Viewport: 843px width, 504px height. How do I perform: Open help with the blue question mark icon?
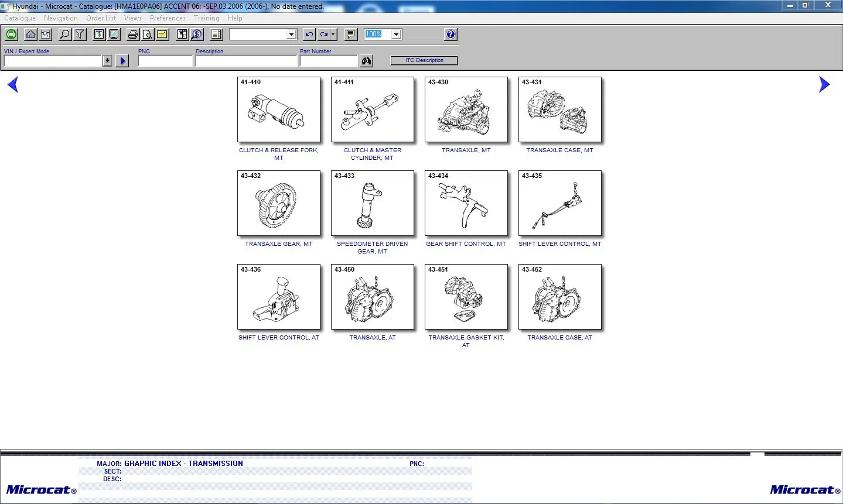coord(450,35)
